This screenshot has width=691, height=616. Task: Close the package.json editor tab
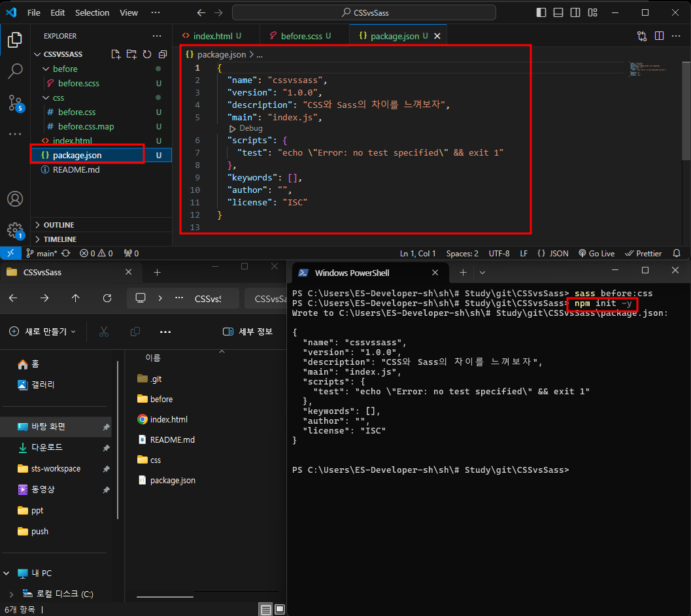[437, 36]
